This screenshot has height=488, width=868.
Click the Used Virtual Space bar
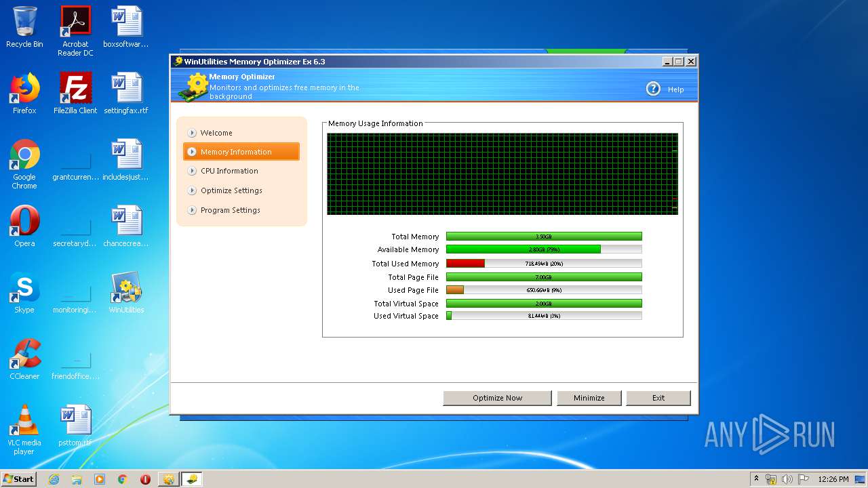point(544,316)
